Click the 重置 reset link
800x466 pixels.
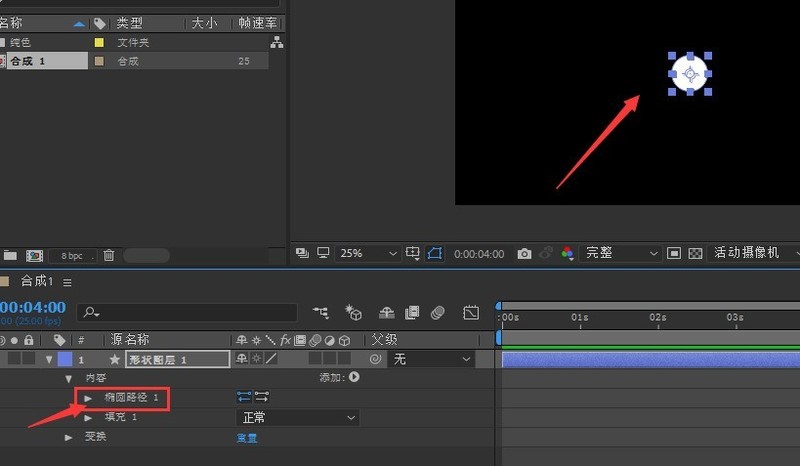pyautogui.click(x=247, y=438)
